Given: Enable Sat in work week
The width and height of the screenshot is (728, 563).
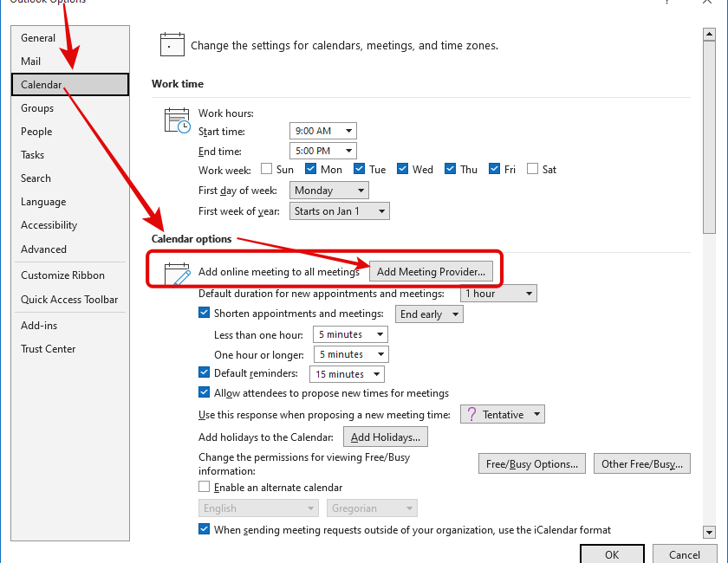Looking at the screenshot, I should click(x=532, y=169).
